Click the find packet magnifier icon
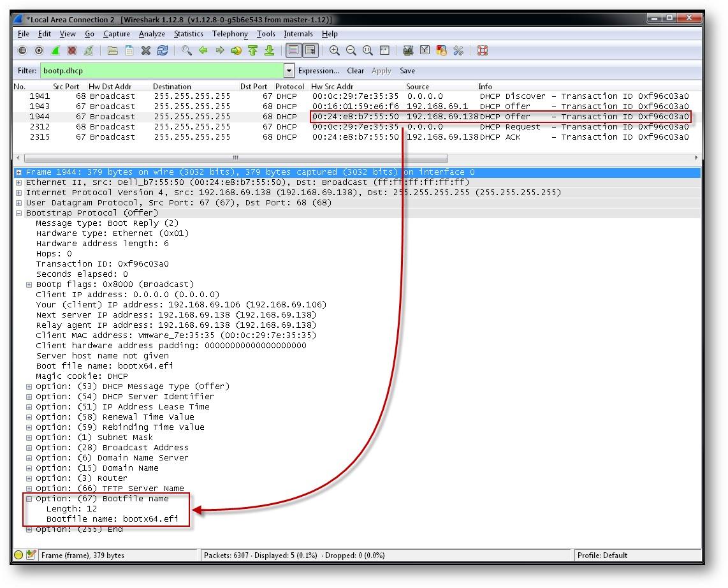The width and height of the screenshot is (728, 588). tap(187, 50)
